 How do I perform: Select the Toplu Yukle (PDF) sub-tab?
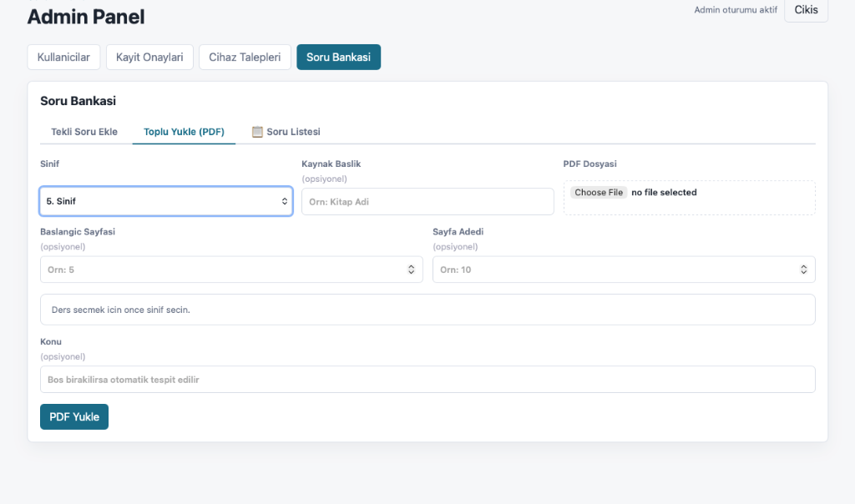pyautogui.click(x=184, y=132)
